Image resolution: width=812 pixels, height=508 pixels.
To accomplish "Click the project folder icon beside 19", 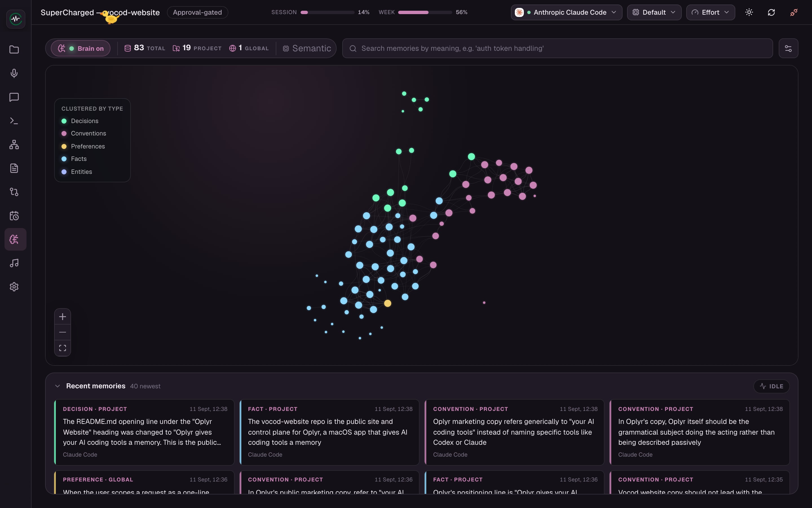I will 176,48.
